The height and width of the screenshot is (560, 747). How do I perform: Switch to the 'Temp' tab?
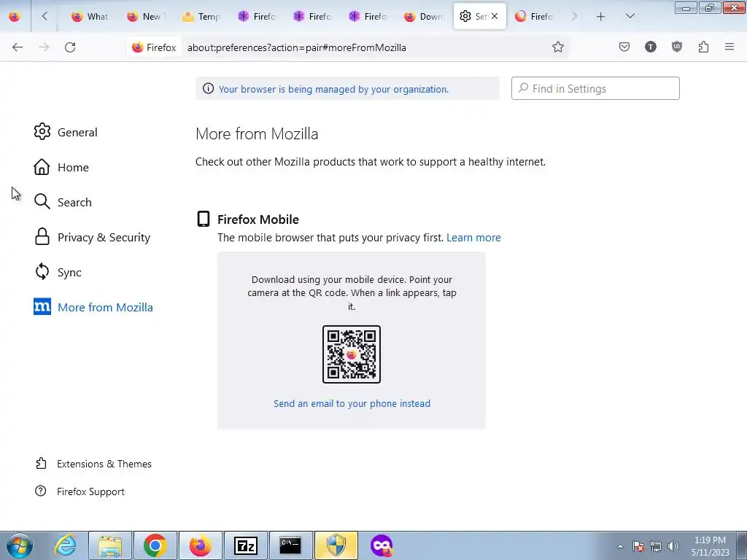coord(201,16)
